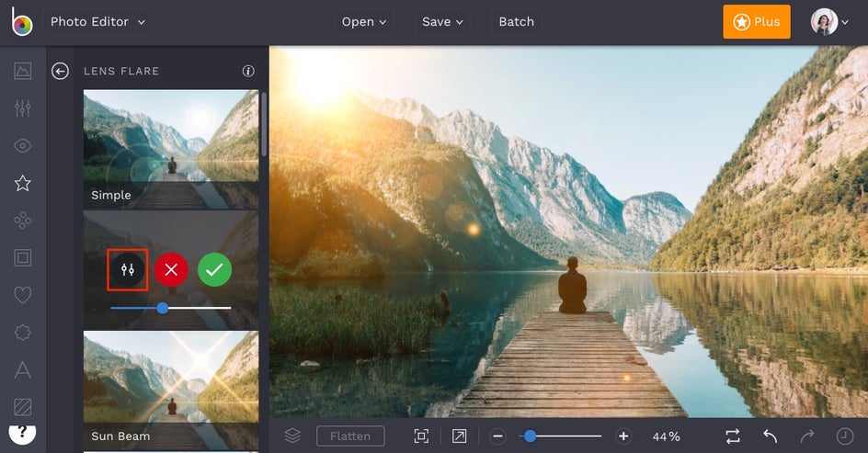This screenshot has height=453, width=868.
Task: Open the Edit sliders sidebar tool
Action: [23, 108]
